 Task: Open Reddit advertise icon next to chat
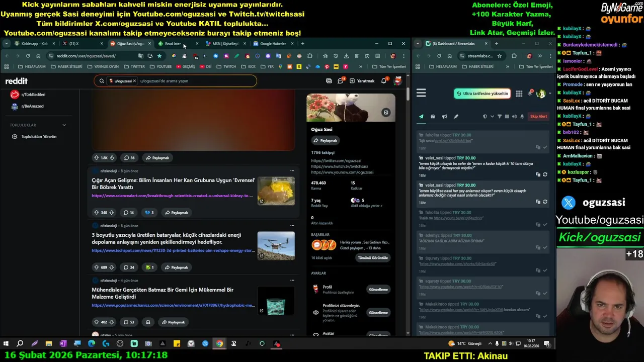pyautogui.click(x=329, y=80)
